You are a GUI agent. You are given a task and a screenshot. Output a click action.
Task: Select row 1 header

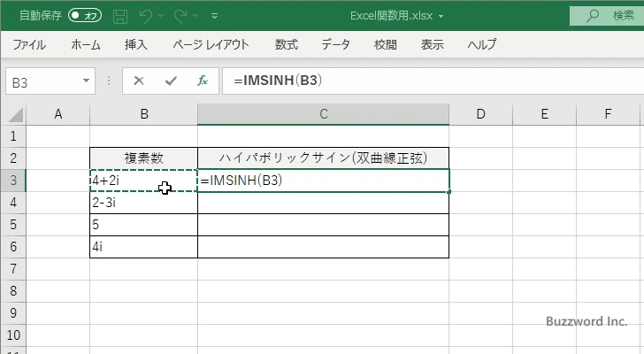pyautogui.click(x=13, y=136)
